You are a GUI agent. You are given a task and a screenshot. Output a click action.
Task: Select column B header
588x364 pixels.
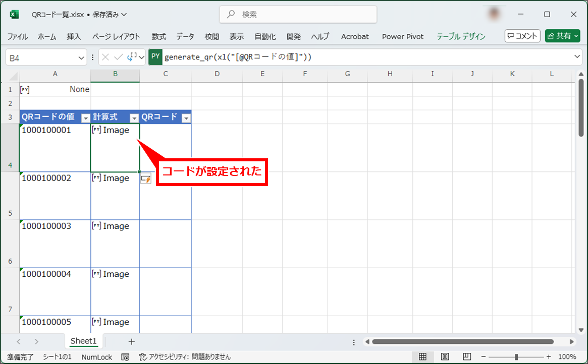click(x=115, y=74)
